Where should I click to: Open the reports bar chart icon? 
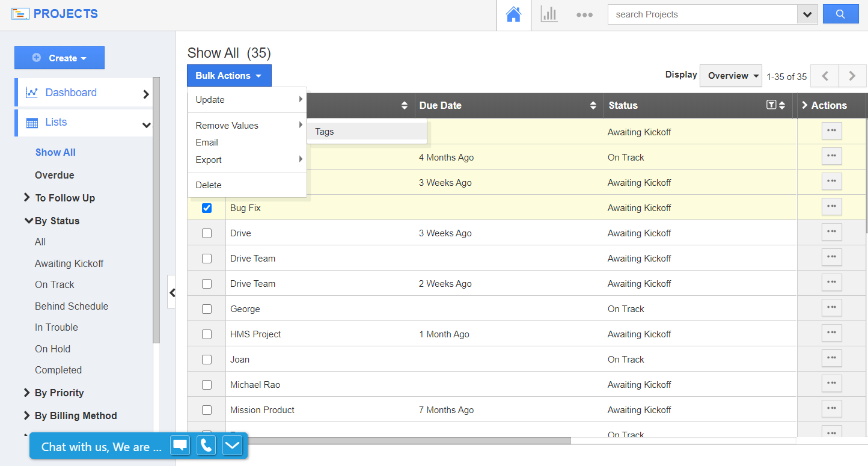549,15
